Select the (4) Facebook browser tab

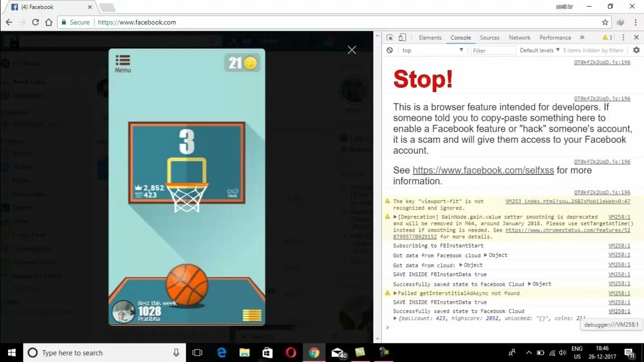[x=50, y=7]
